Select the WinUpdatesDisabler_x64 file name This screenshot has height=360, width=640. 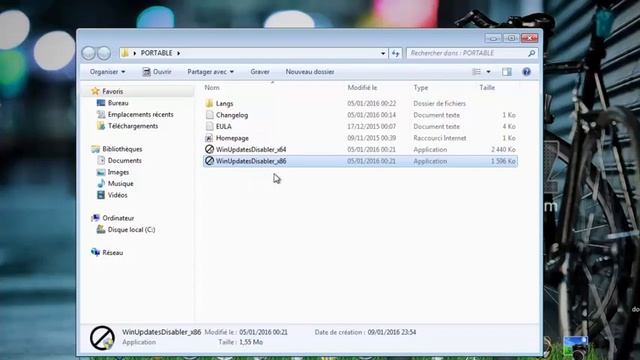251,149
